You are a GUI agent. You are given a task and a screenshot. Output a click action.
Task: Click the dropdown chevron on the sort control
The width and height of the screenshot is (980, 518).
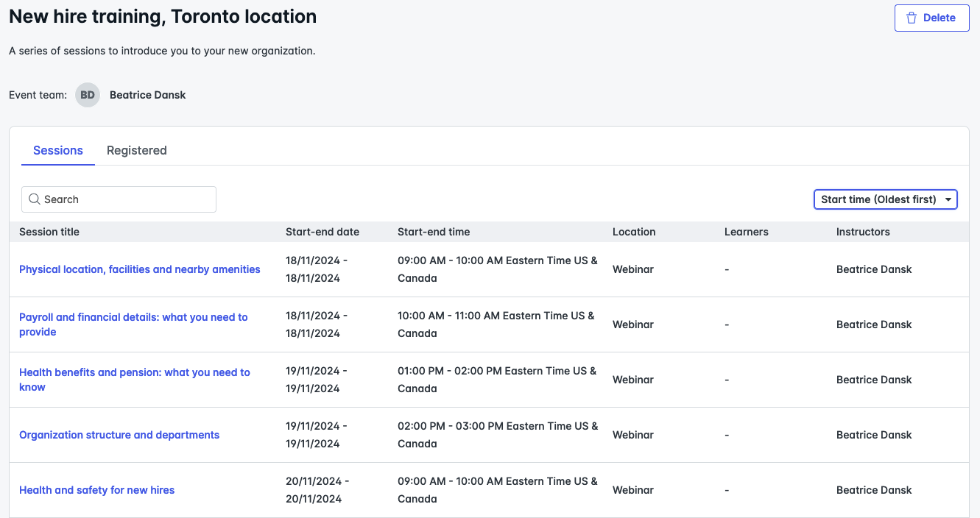point(948,199)
